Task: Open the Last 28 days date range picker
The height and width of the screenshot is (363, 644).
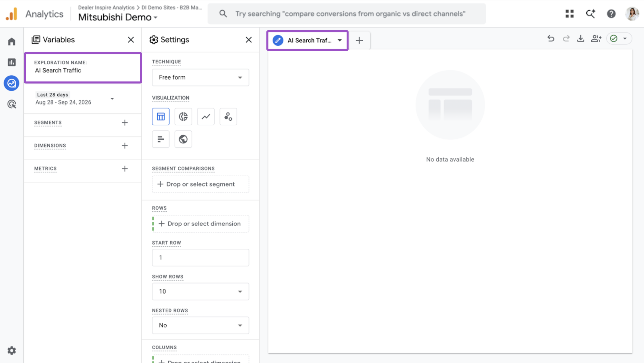Action: (75, 99)
